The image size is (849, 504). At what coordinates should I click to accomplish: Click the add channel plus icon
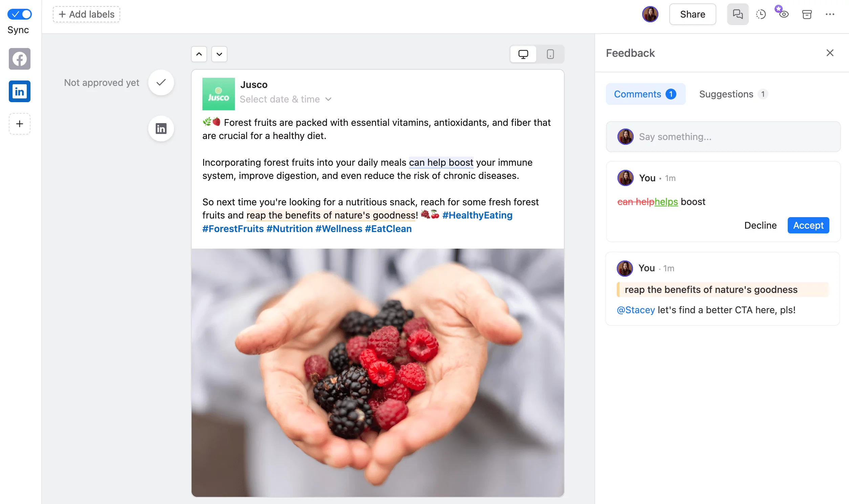pos(20,123)
